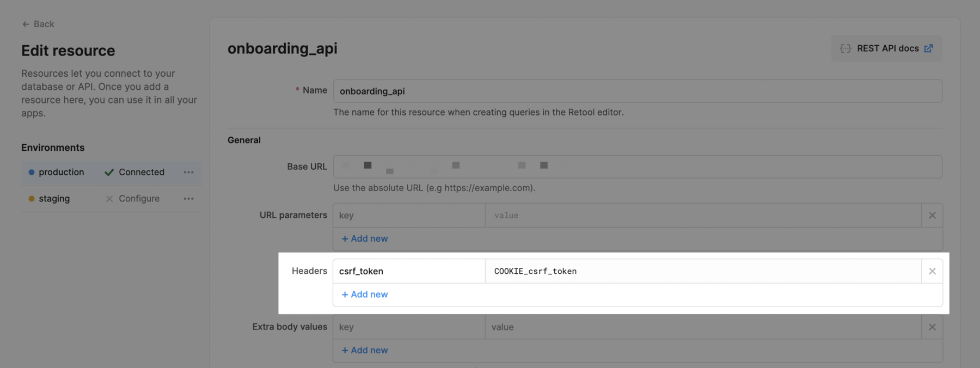Open REST API docs link
This screenshot has height=368, width=980.
[x=886, y=48]
